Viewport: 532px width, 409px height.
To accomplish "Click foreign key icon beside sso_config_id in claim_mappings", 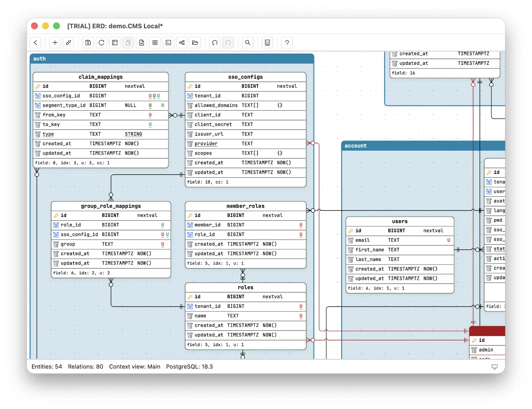I will [x=38, y=96].
